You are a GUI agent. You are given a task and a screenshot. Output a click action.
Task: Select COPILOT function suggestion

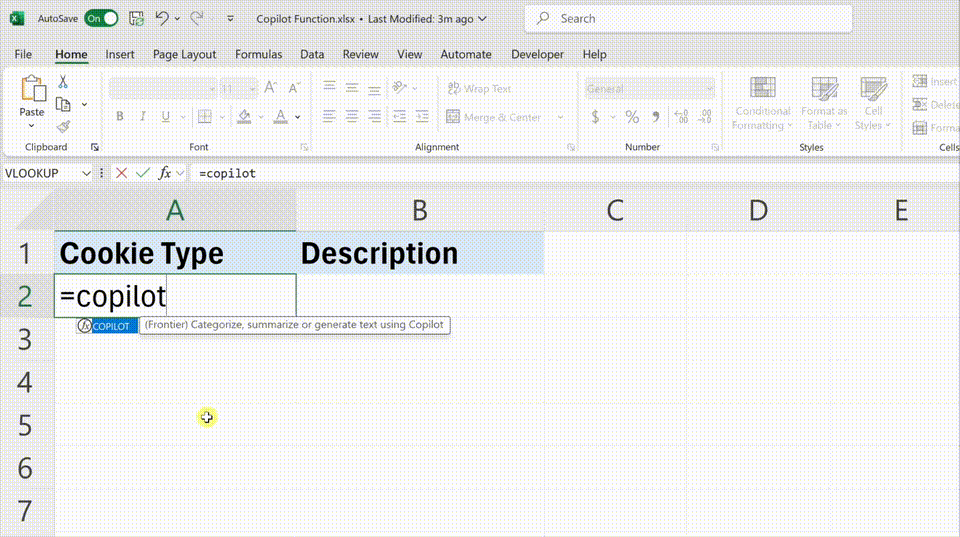(x=107, y=326)
